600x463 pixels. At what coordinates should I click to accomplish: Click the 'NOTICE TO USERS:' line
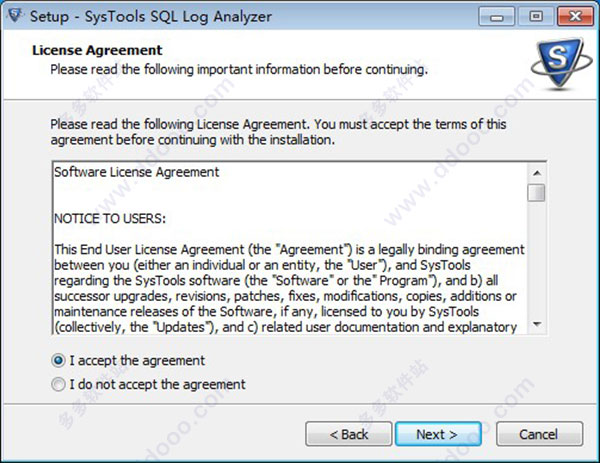tap(110, 218)
